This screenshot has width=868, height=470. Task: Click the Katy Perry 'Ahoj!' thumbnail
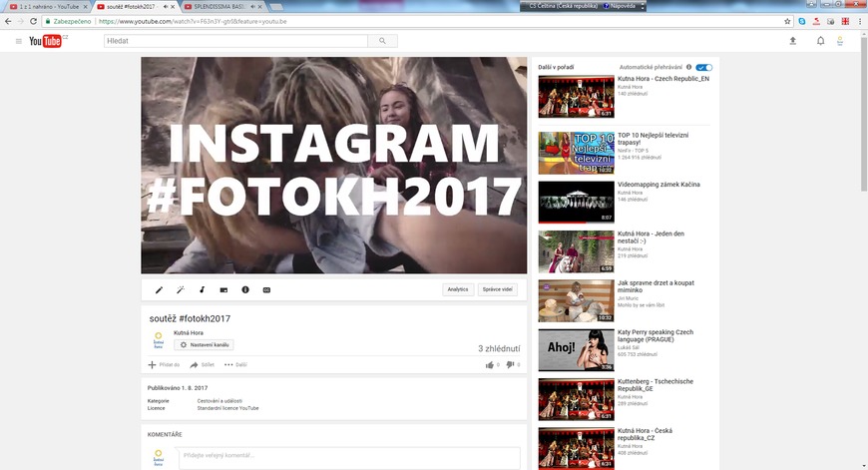pyautogui.click(x=577, y=350)
